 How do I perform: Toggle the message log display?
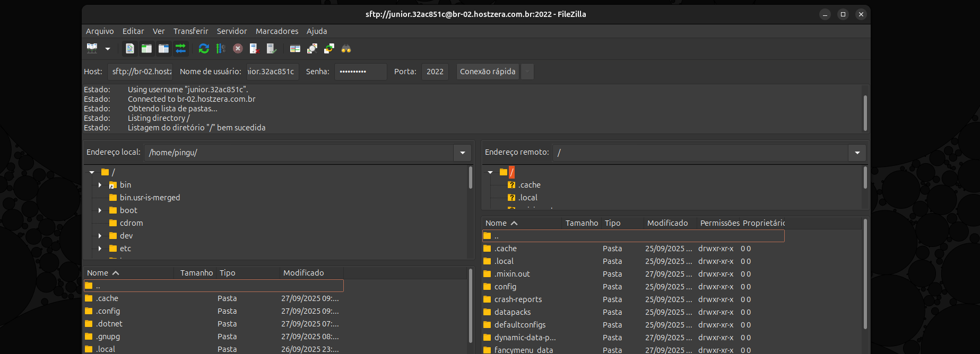click(129, 49)
